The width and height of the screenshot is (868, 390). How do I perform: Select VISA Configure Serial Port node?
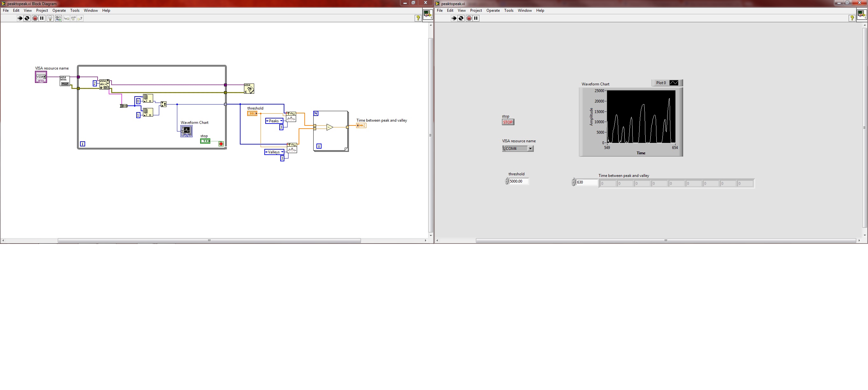click(65, 81)
